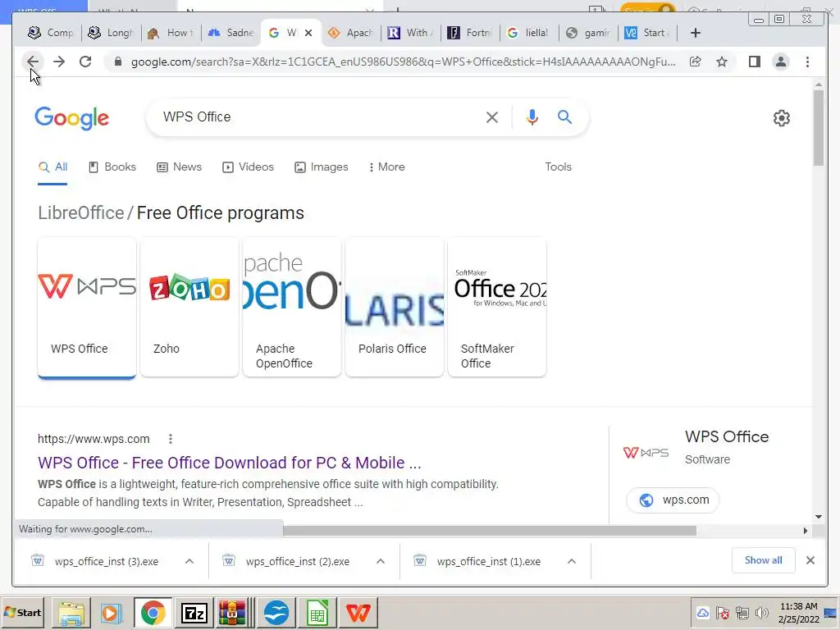Open the blue wave app on the taskbar
The height and width of the screenshot is (630, 840).
point(276,612)
